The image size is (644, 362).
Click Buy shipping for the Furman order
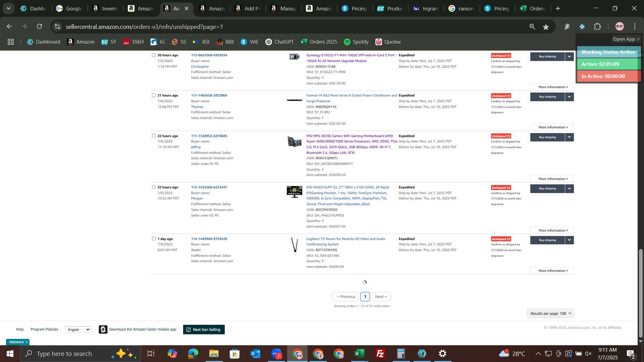point(547,97)
